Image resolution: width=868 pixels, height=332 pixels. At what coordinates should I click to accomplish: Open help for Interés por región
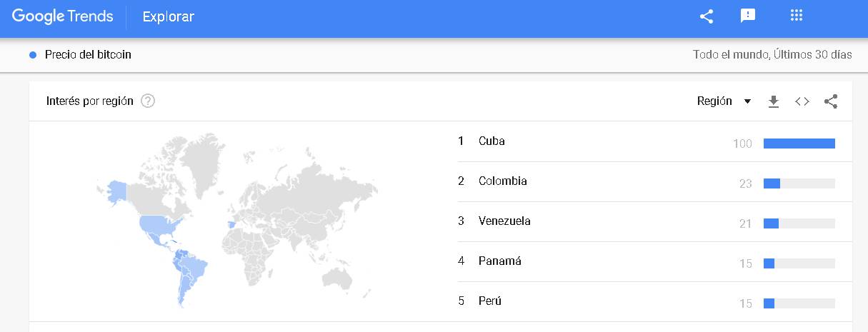pos(148,101)
